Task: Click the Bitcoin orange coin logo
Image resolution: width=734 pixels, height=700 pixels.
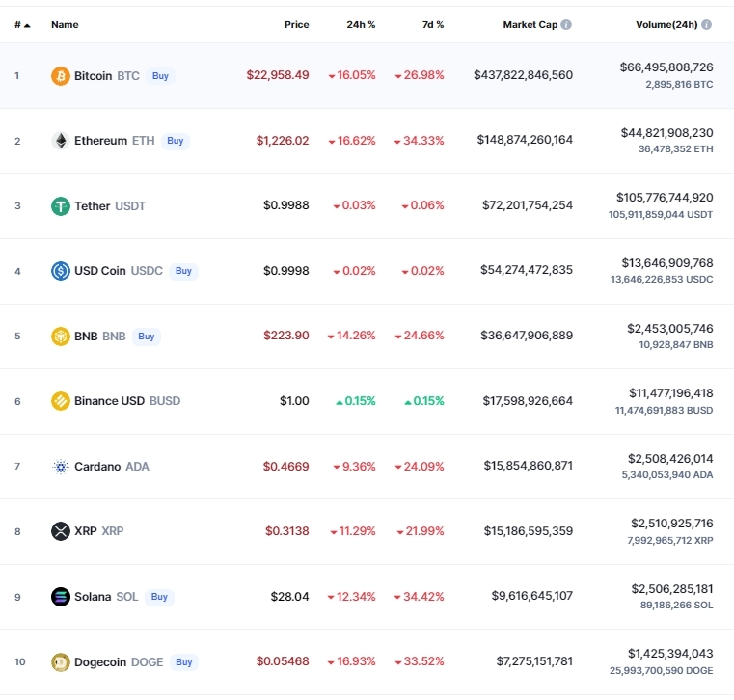Action: pyautogui.click(x=61, y=76)
